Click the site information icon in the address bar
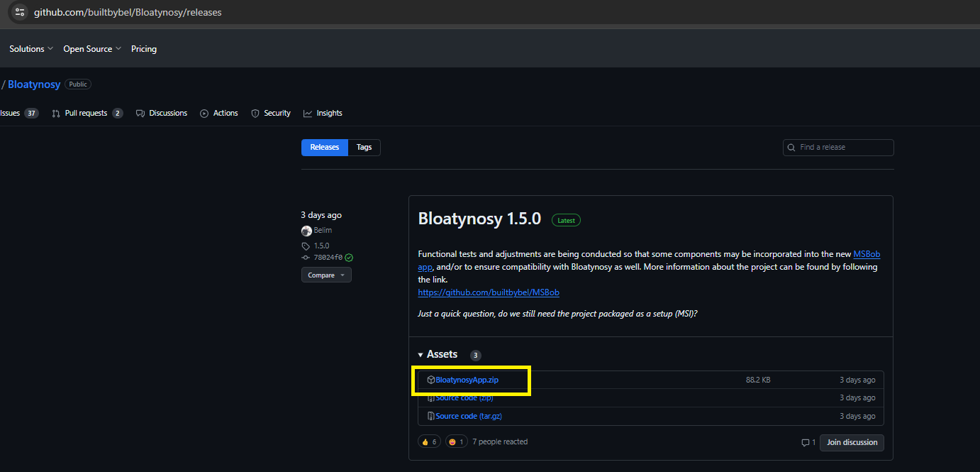Screen dimensions: 980x472 tap(19, 12)
